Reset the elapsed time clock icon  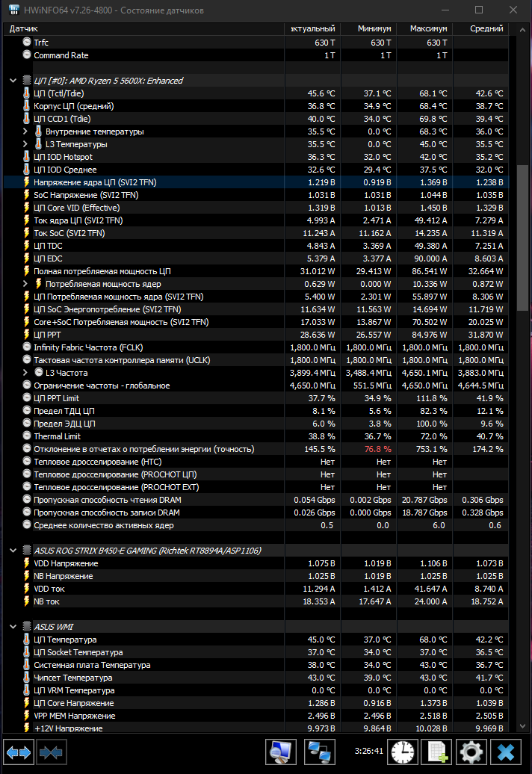403,752
